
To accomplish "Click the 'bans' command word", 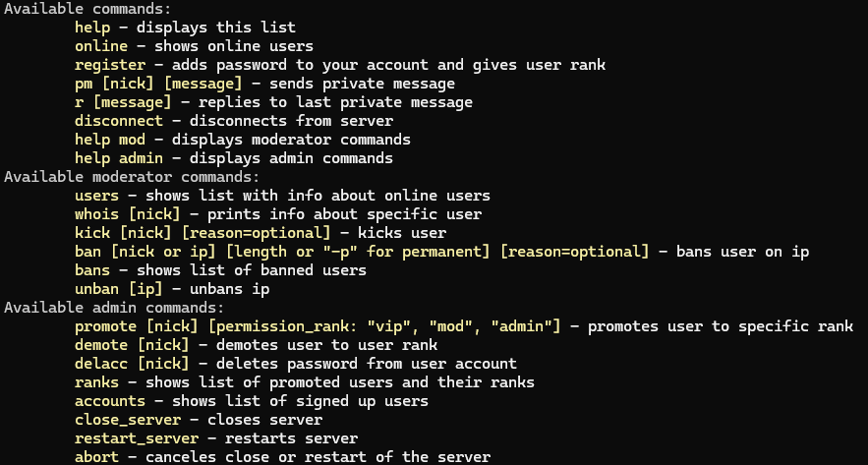I will point(92,270).
